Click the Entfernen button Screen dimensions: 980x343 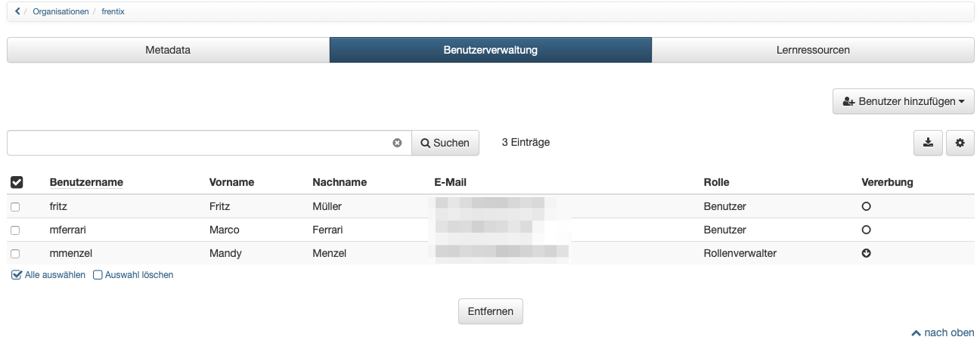click(x=491, y=311)
